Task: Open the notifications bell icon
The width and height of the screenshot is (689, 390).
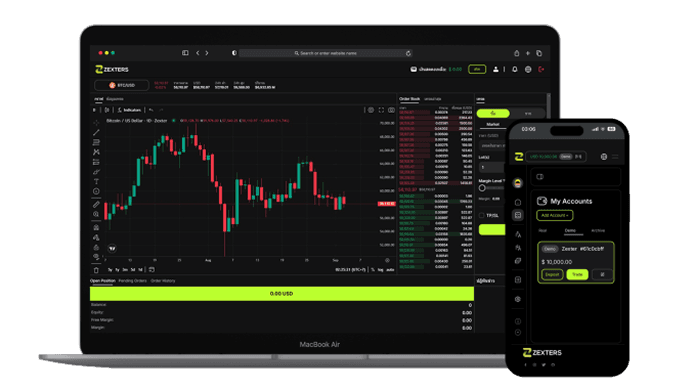Action: pos(515,69)
